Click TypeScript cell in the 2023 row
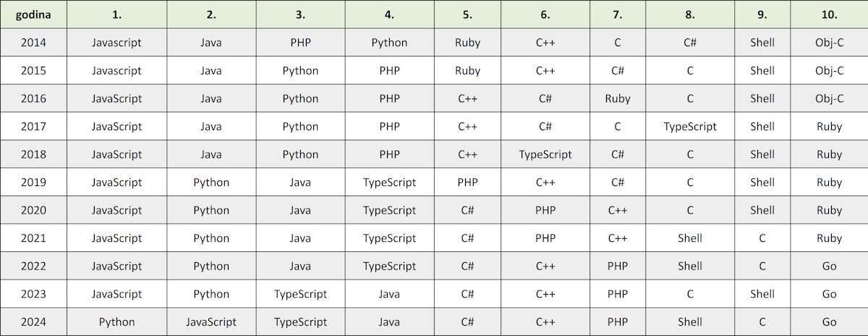The image size is (868, 336). 300,294
